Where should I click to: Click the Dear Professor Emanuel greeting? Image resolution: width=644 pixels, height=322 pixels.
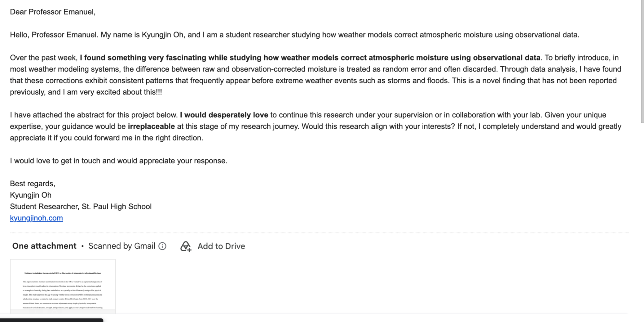click(53, 12)
